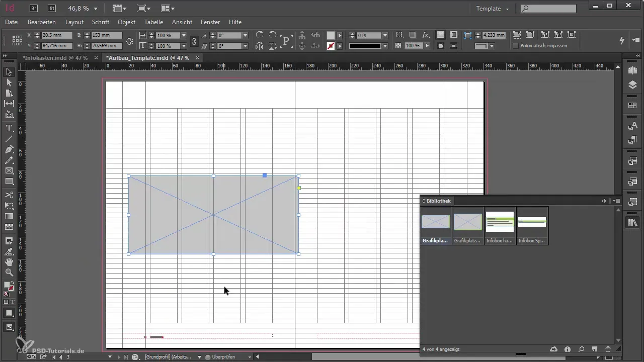Image resolution: width=644 pixels, height=362 pixels.
Task: Click the center content icon
Action: click(572, 35)
